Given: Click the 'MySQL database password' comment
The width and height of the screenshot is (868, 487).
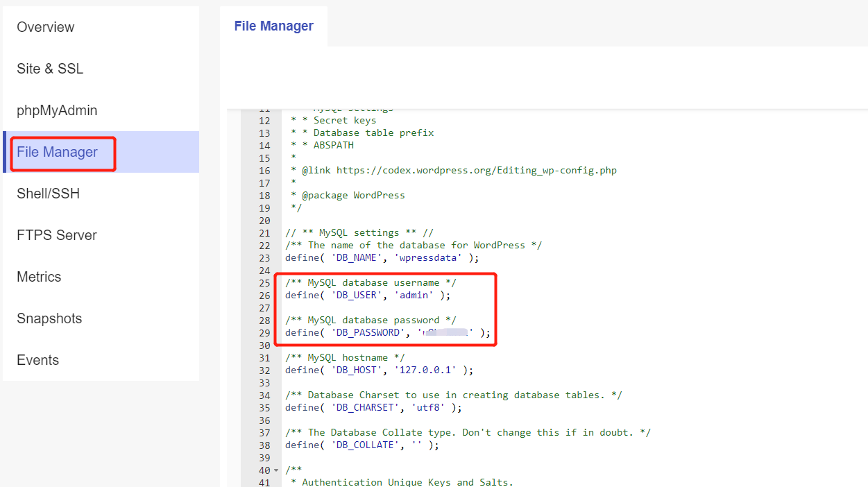Looking at the screenshot, I should point(371,321).
